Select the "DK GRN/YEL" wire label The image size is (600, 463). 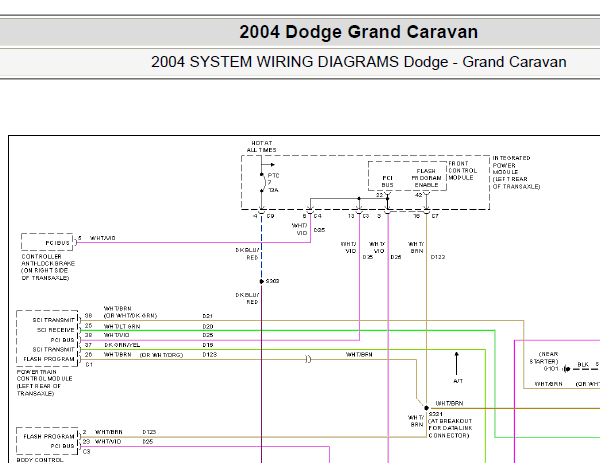122,345
